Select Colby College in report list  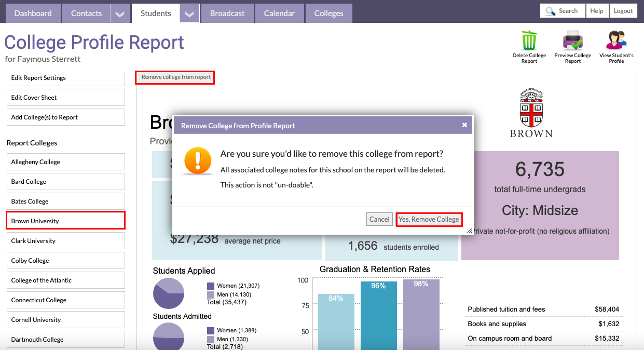[66, 261]
